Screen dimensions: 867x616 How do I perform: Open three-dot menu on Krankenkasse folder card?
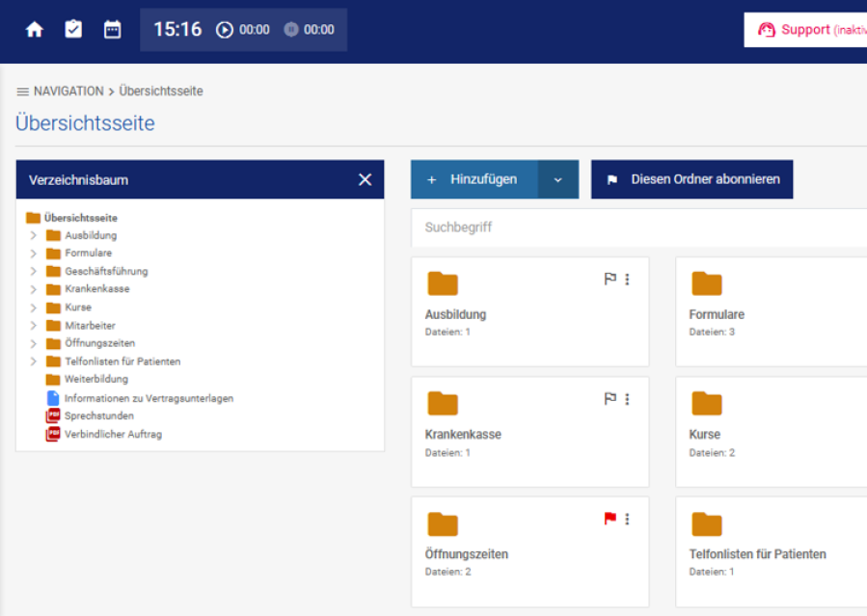coord(627,399)
